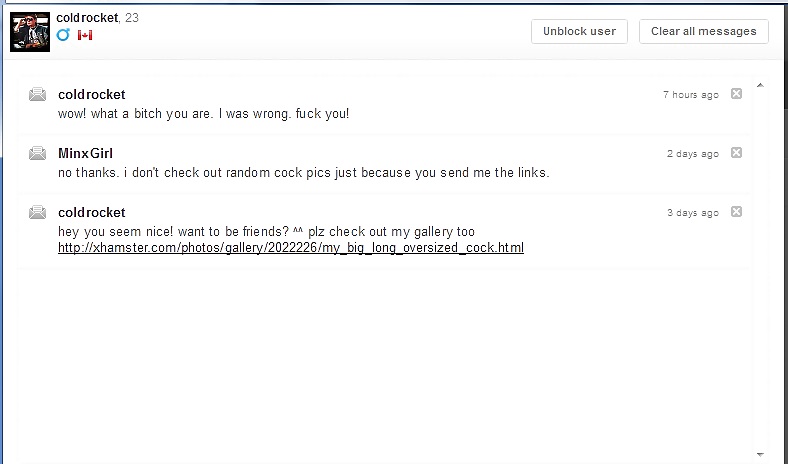This screenshot has width=788, height=464.
Task: Open the MinxGirl sender name
Action: coord(85,153)
